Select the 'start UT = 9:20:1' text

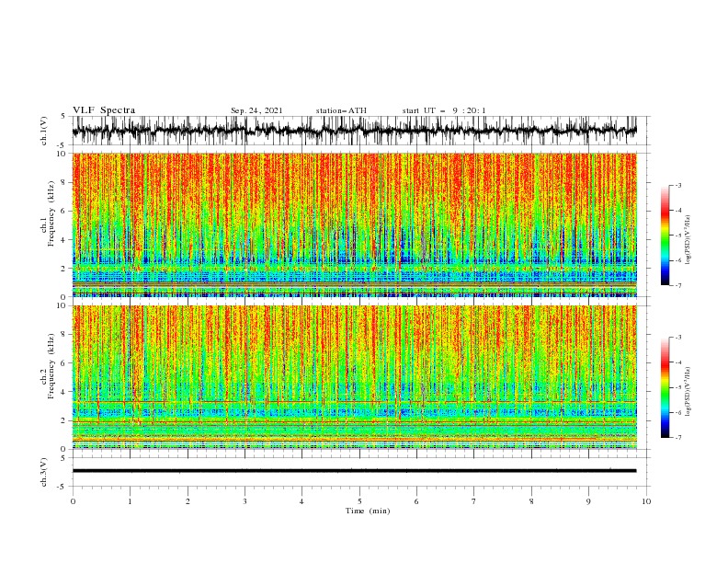[x=443, y=110]
